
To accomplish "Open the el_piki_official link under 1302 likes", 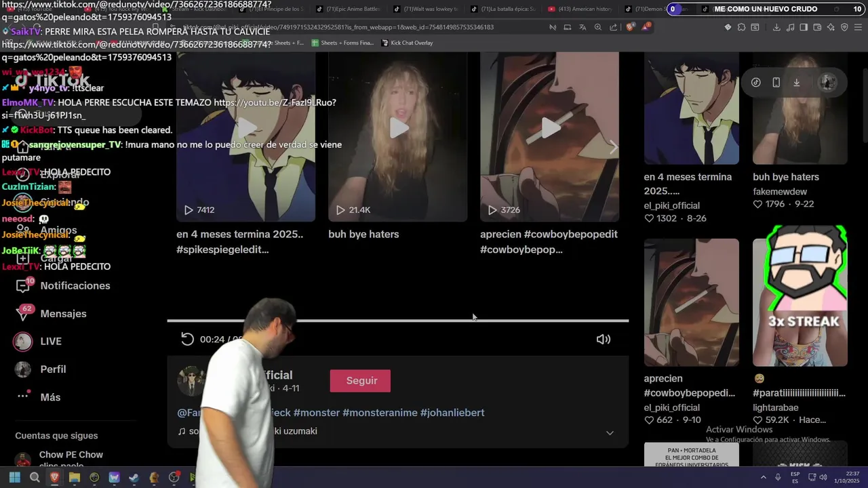I will pyautogui.click(x=671, y=205).
